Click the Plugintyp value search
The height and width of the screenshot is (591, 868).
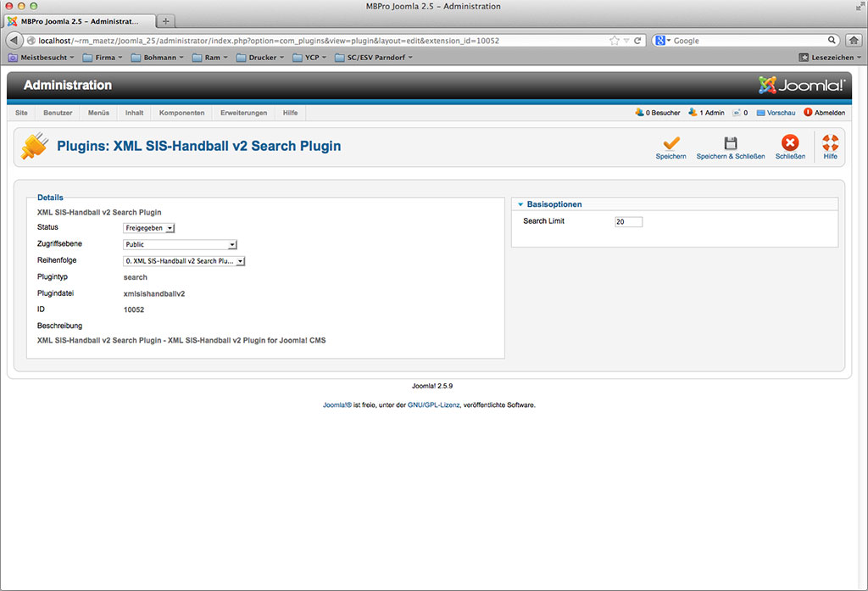[135, 277]
